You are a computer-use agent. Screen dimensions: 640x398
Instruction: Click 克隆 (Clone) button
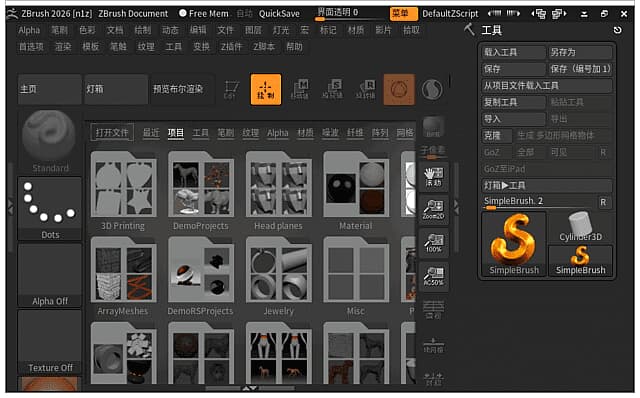click(x=497, y=136)
